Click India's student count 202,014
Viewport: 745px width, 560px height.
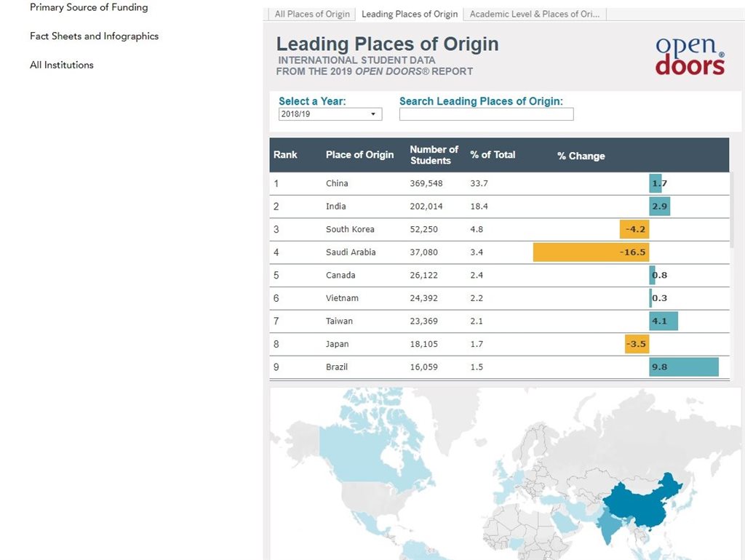[x=426, y=207]
